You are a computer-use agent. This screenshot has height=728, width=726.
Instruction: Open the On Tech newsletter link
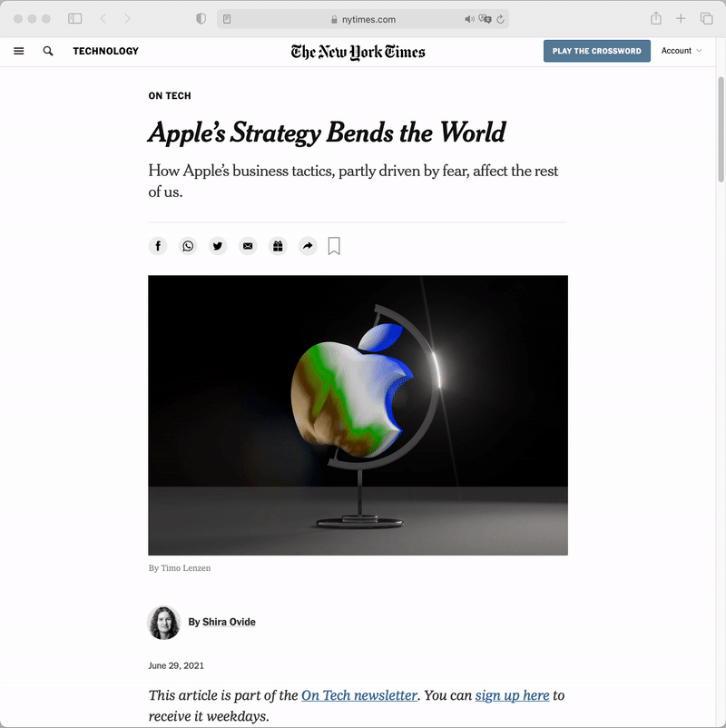pos(359,695)
